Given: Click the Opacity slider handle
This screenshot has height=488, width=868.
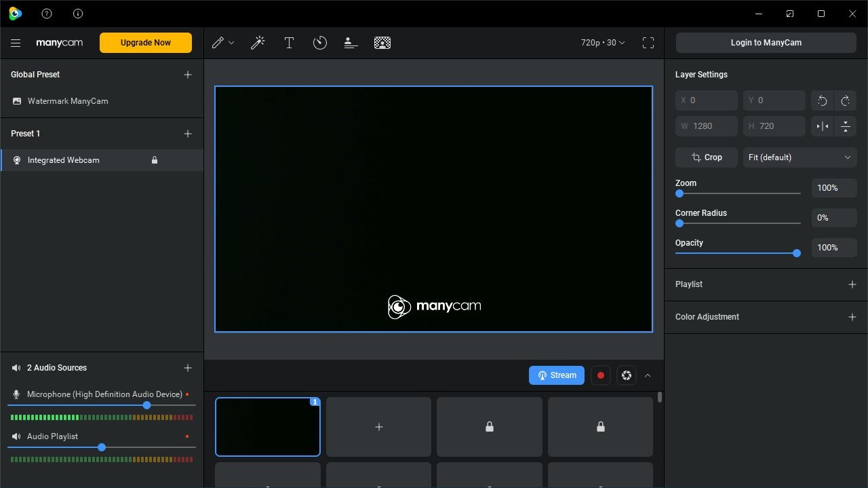Looking at the screenshot, I should pos(797,253).
